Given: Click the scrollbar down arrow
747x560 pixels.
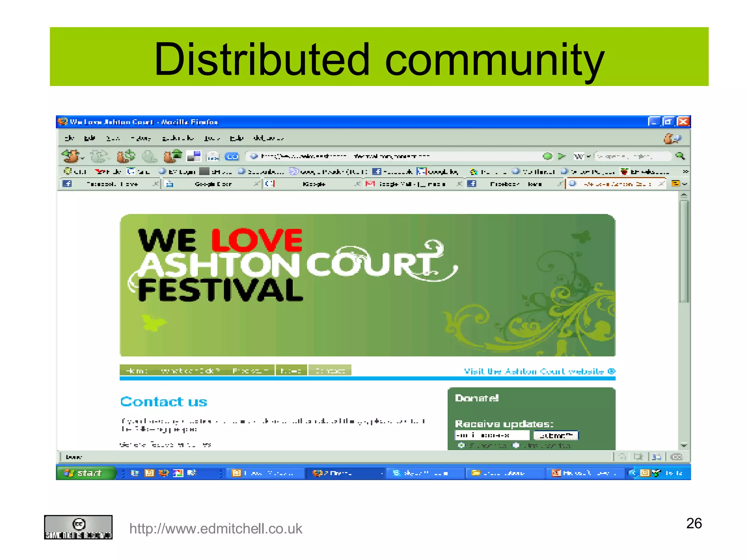Looking at the screenshot, I should [x=684, y=445].
